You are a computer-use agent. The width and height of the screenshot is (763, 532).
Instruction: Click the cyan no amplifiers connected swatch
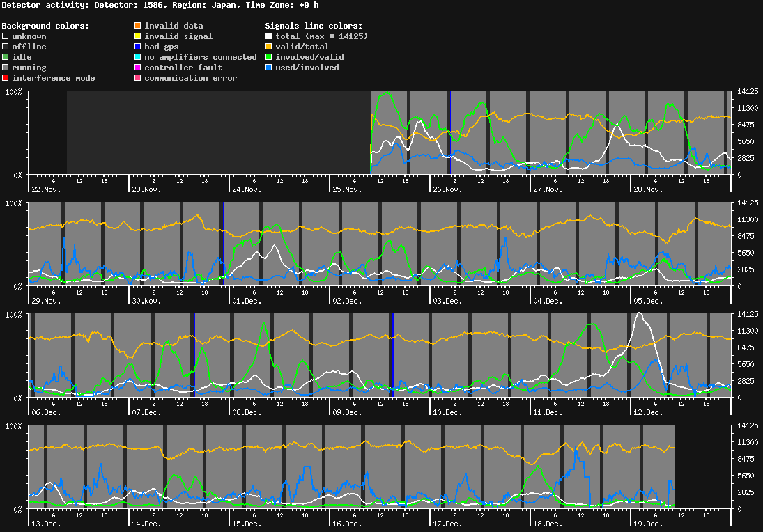(137, 57)
